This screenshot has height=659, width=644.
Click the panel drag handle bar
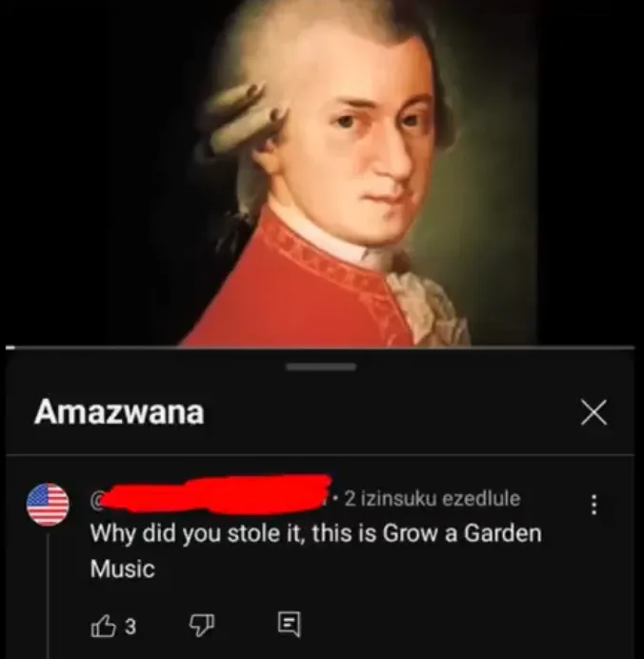(x=321, y=367)
